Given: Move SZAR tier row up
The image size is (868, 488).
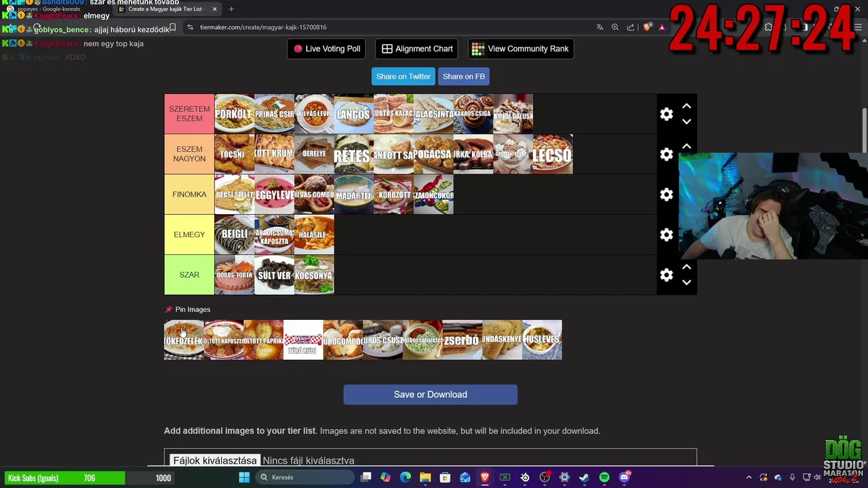Looking at the screenshot, I should (686, 267).
